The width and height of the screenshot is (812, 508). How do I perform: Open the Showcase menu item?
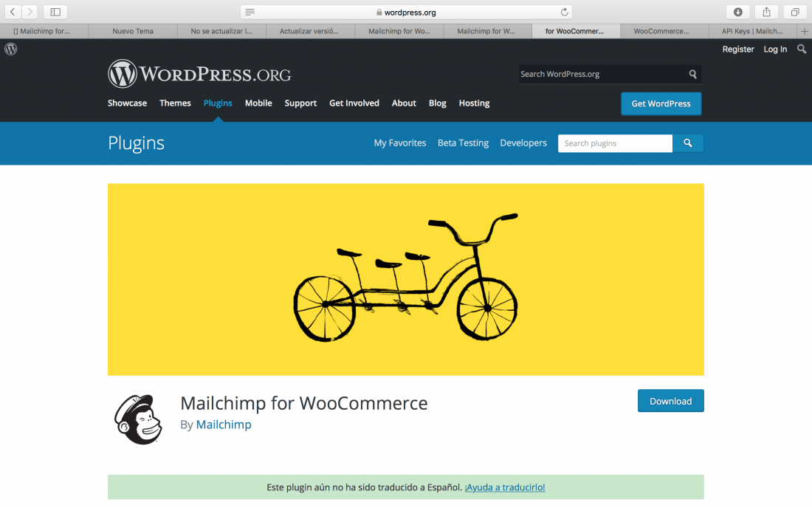tap(128, 103)
